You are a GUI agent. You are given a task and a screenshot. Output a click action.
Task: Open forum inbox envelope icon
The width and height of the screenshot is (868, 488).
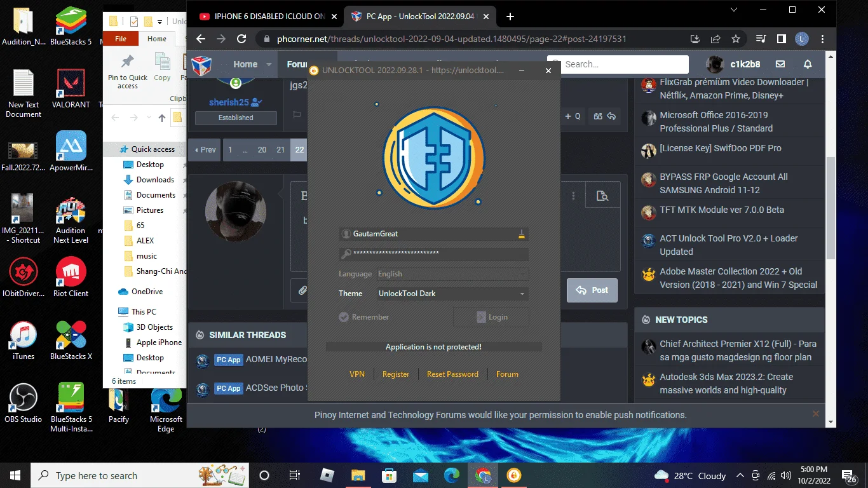tap(780, 64)
